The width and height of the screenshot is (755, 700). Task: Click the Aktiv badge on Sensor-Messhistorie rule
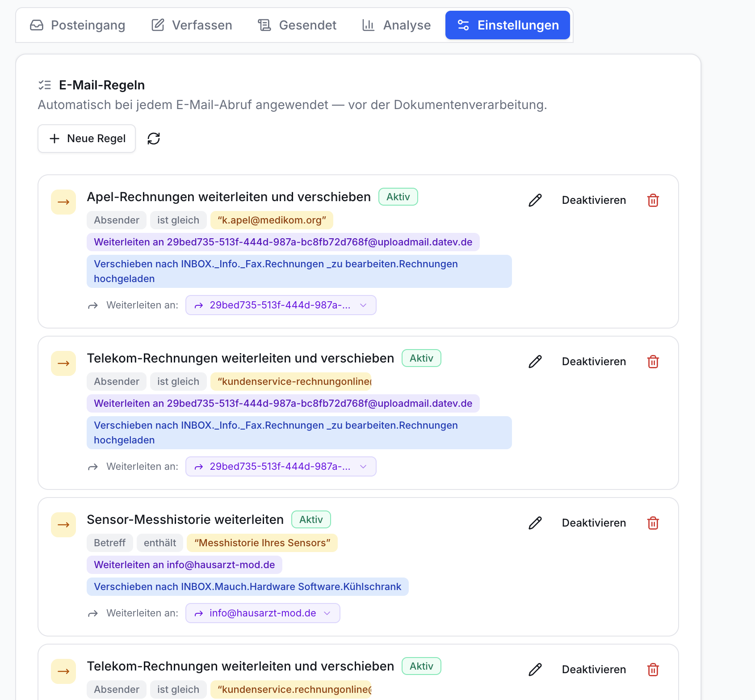click(x=311, y=519)
